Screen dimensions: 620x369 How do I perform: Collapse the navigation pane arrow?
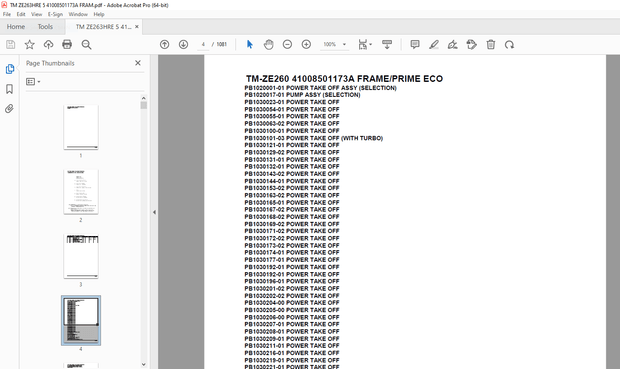point(154,212)
